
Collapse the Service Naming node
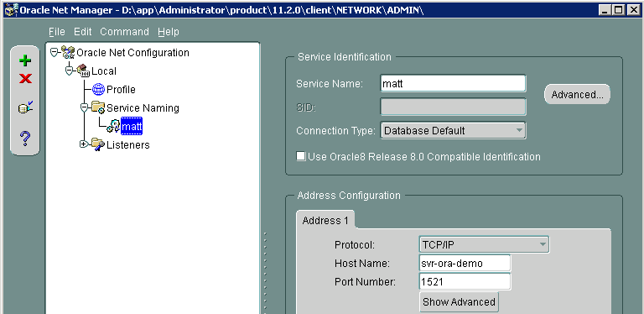(x=84, y=107)
